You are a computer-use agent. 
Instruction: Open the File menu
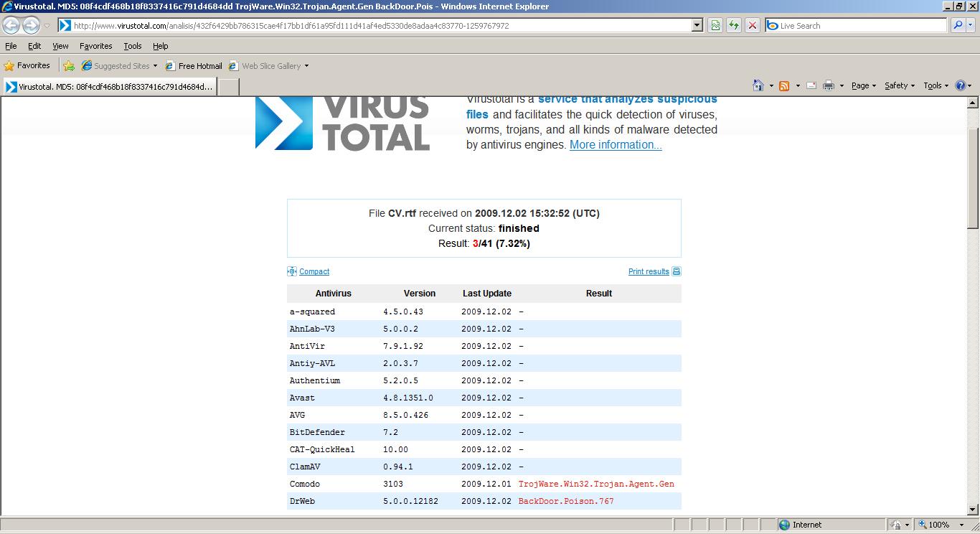pyautogui.click(x=11, y=46)
